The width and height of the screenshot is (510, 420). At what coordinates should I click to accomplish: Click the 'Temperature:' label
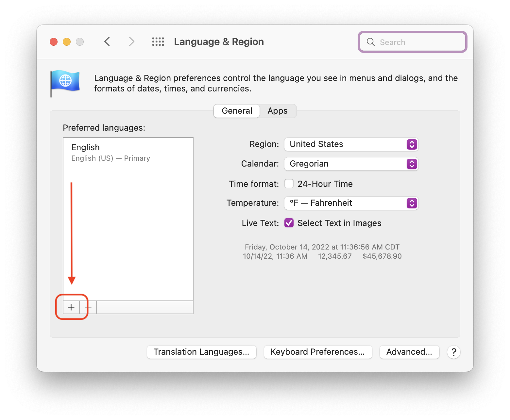(x=253, y=203)
